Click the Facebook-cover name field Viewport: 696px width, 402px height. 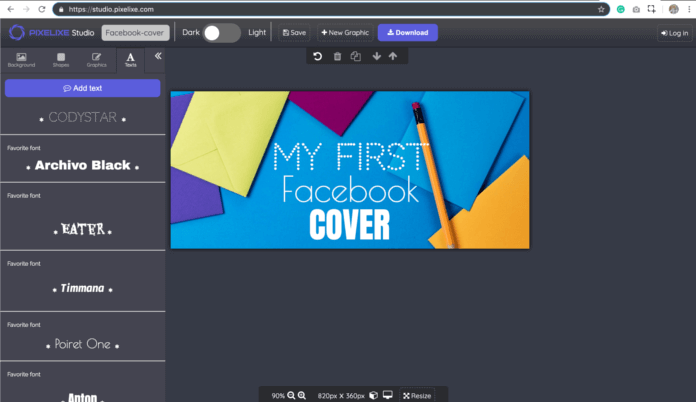(x=136, y=32)
